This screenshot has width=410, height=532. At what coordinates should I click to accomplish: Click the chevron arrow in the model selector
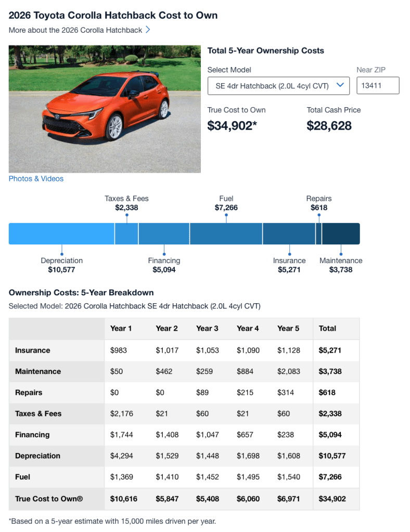click(341, 85)
